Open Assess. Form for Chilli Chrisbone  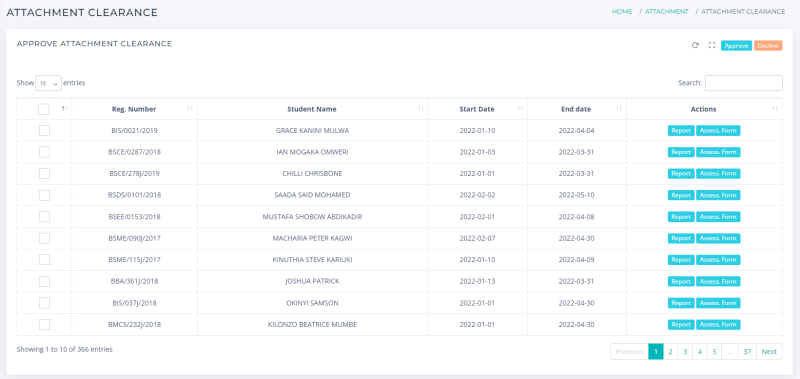718,173
